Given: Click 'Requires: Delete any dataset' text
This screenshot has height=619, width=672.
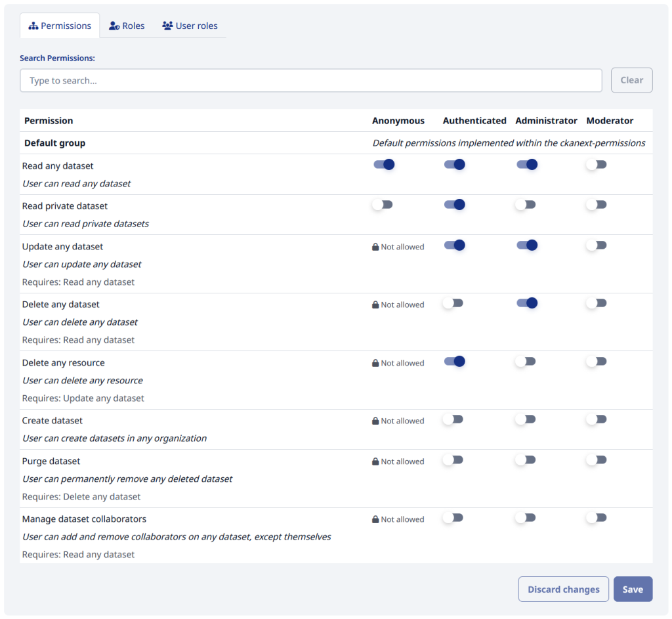Looking at the screenshot, I should pos(81,497).
